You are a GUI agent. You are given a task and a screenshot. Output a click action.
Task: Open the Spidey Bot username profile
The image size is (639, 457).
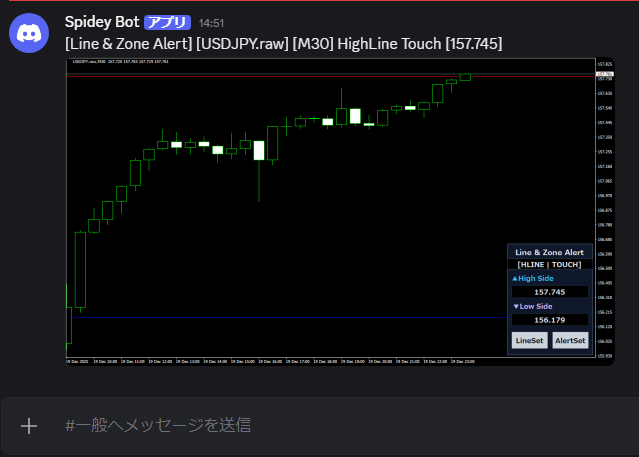click(x=102, y=22)
